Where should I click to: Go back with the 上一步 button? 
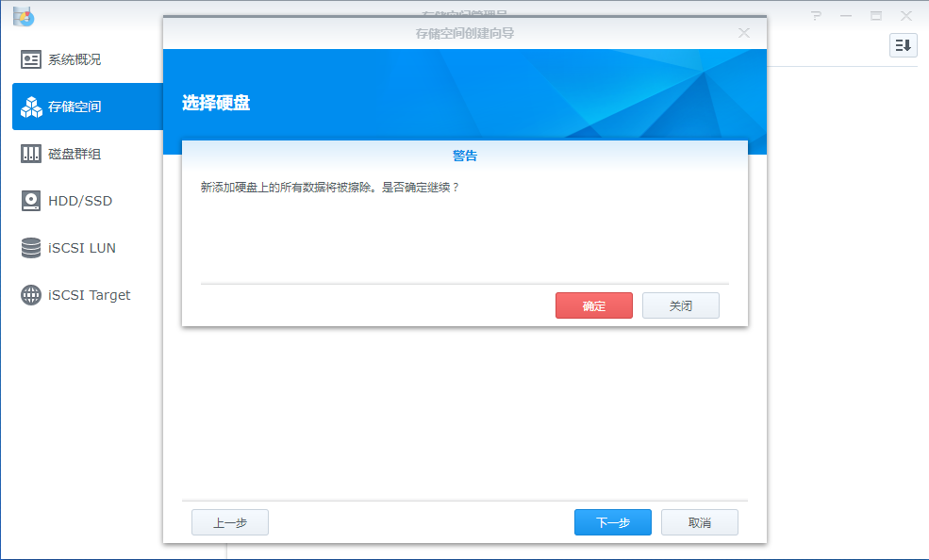pos(230,522)
